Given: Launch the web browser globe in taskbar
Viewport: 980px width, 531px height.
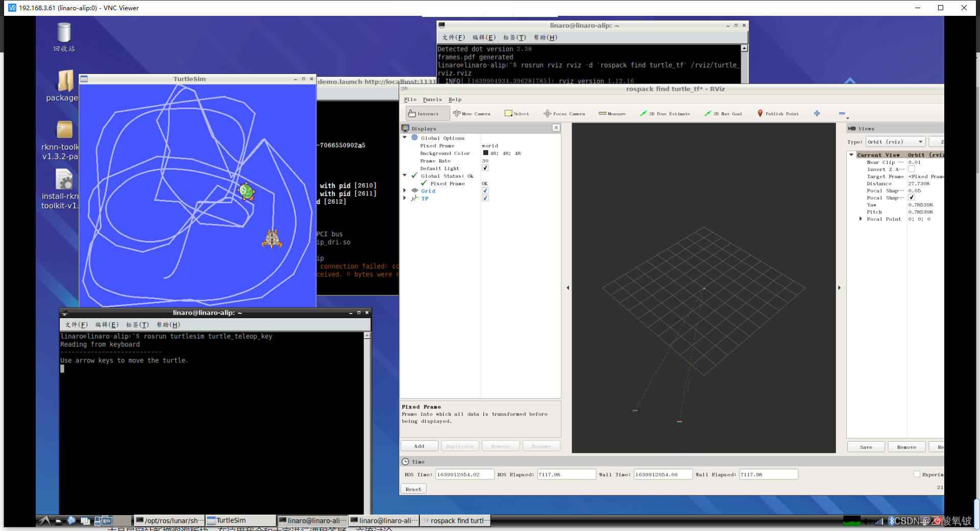Looking at the screenshot, I should click(x=71, y=521).
